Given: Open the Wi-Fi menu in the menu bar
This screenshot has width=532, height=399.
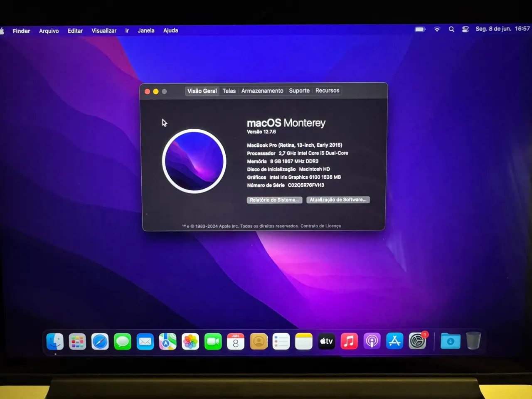Looking at the screenshot, I should 437,29.
